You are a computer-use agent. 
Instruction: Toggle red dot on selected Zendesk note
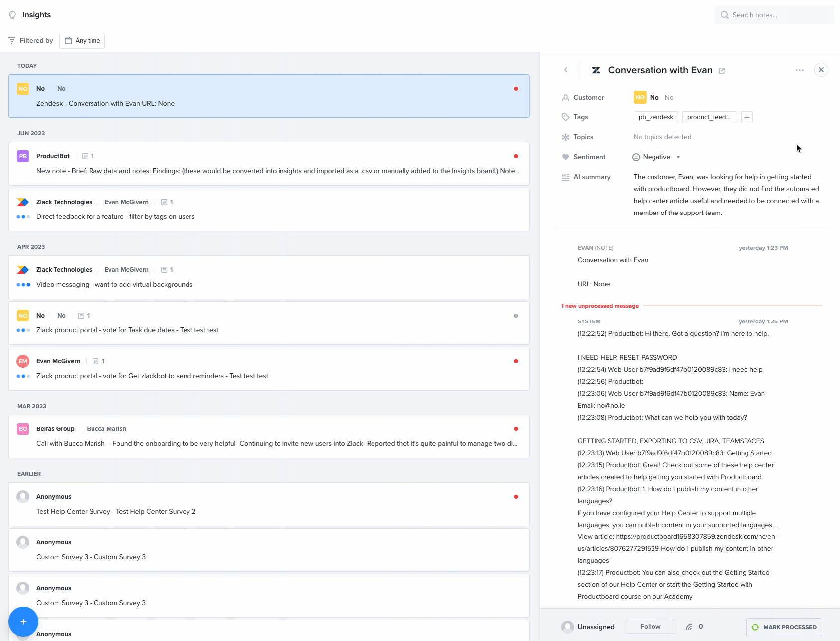coord(516,89)
